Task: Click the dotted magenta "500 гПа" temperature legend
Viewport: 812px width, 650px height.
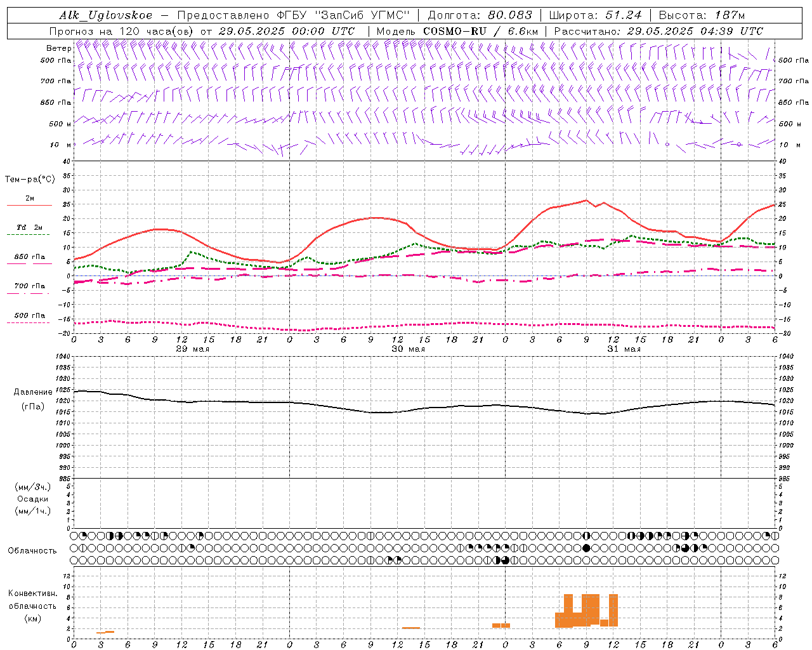Action: click(29, 315)
